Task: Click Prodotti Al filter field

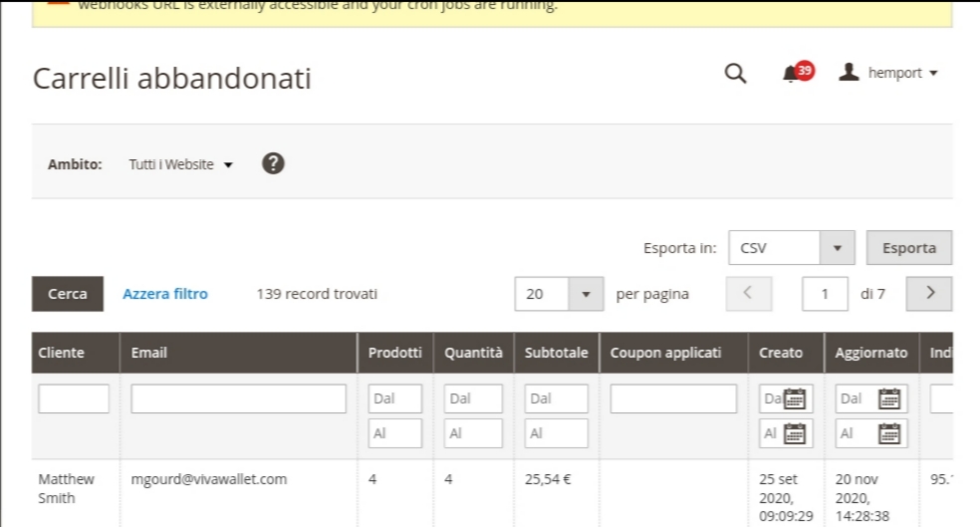Action: click(x=395, y=433)
